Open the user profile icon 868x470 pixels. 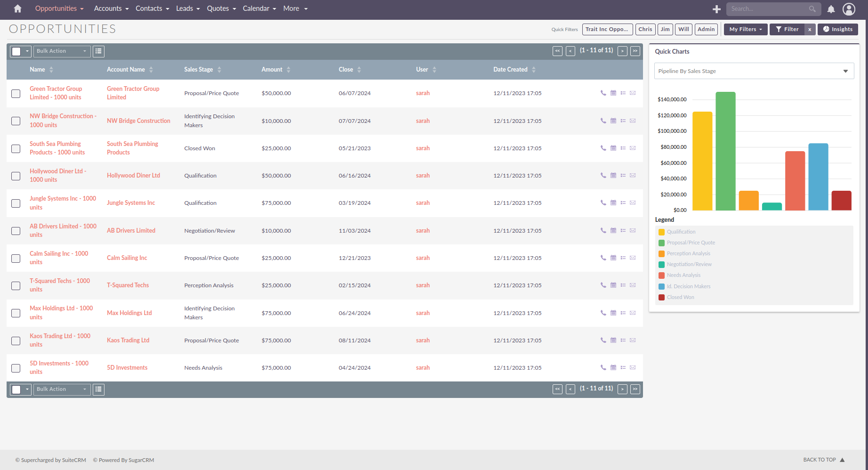(x=849, y=9)
